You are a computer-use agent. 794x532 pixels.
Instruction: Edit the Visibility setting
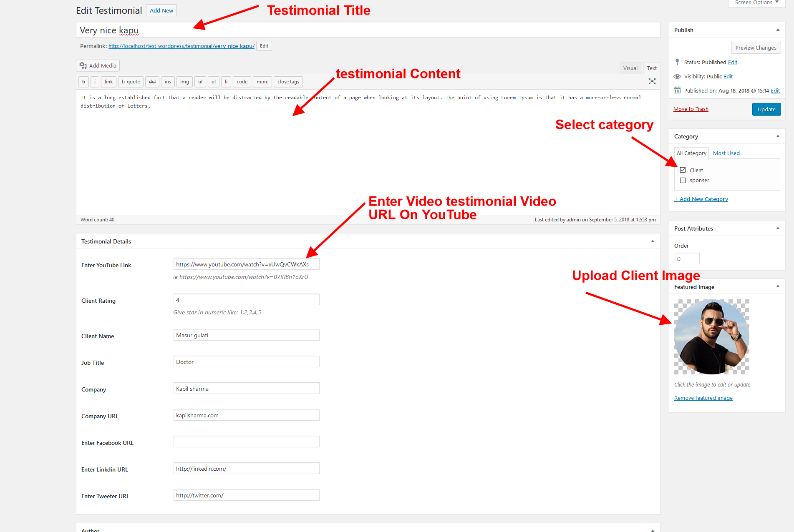pyautogui.click(x=728, y=76)
